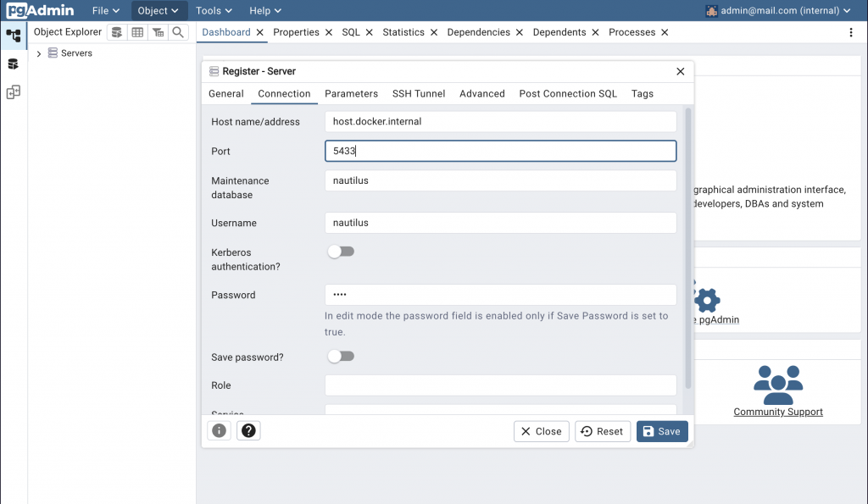Select the Connection tab in dialog

(284, 93)
